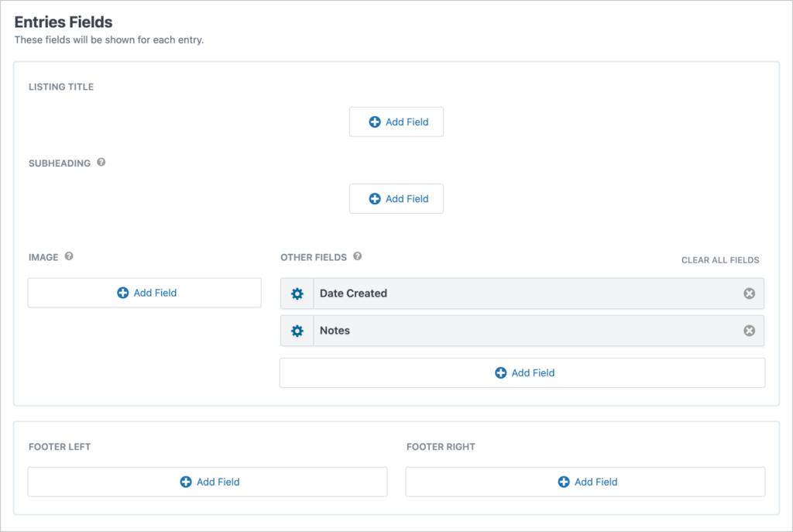This screenshot has width=793, height=532.
Task: Open settings gear for Date Created field
Action: (x=297, y=293)
